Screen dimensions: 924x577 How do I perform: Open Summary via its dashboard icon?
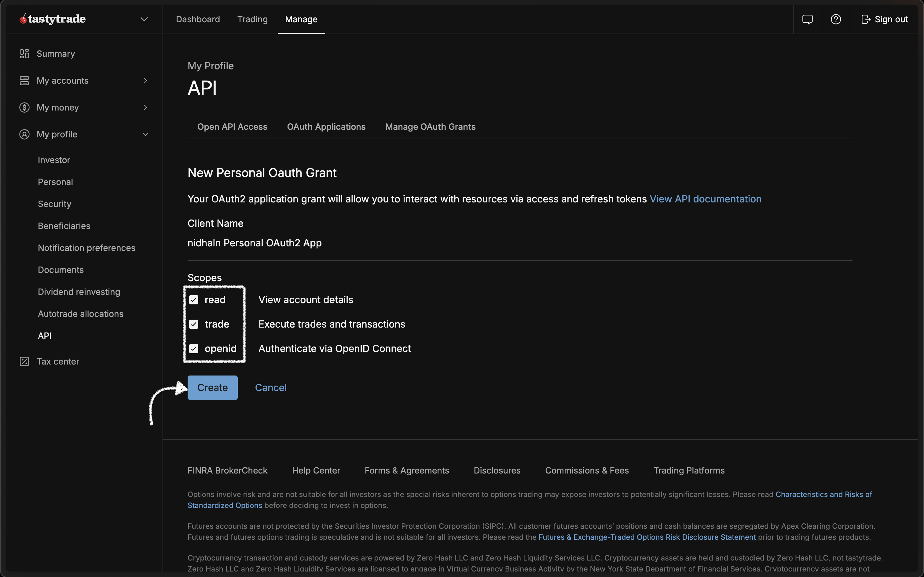coord(24,54)
